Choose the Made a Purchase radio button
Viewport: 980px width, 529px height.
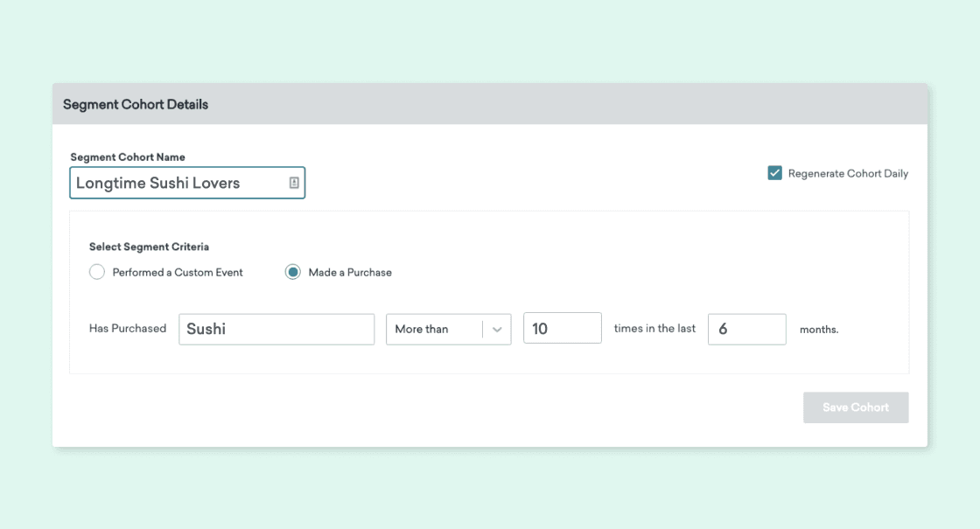click(293, 272)
